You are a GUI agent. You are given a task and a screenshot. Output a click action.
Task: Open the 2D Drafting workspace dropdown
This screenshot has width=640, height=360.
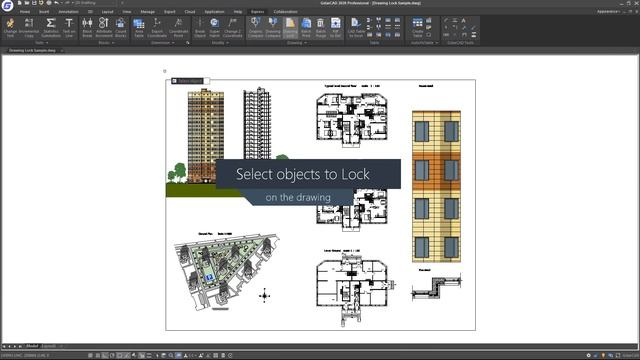tap(96, 3)
